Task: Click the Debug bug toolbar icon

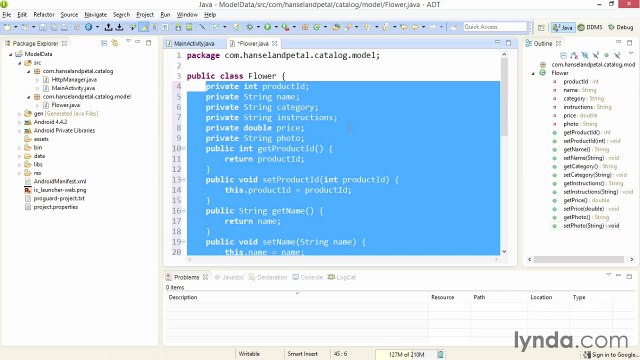Action: click(x=249, y=27)
